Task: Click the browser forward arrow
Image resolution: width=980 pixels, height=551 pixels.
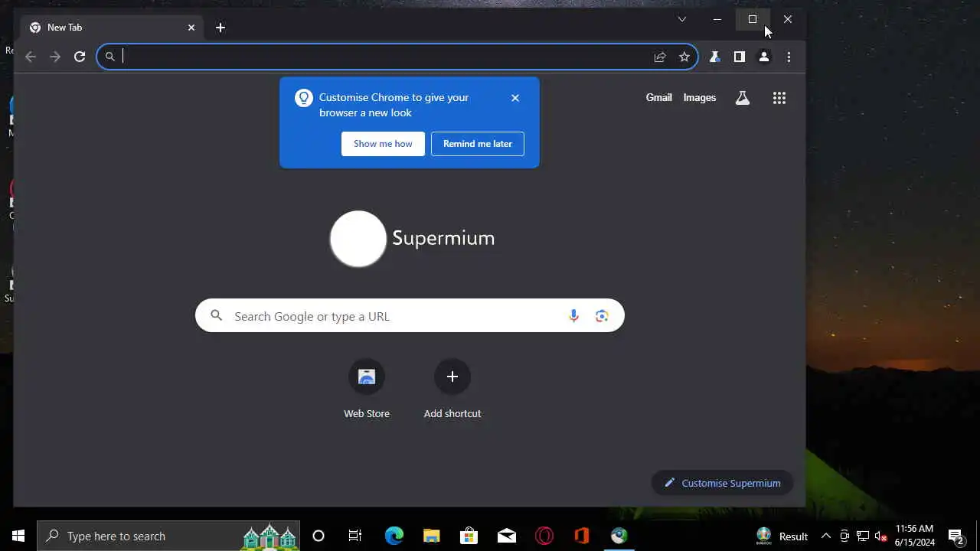Action: point(55,57)
